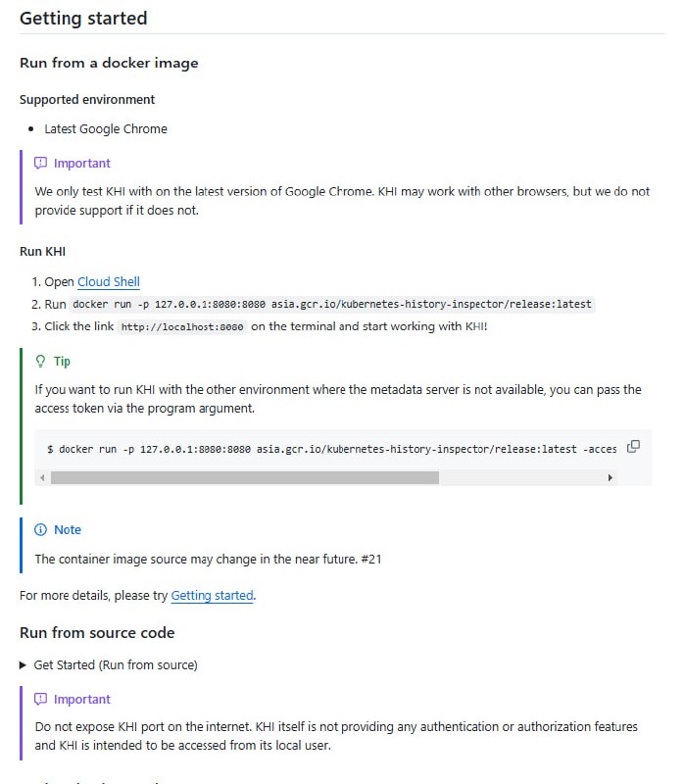This screenshot has width=684, height=784.
Task: Click the right arrow of the code scrollbar
Action: click(610, 477)
